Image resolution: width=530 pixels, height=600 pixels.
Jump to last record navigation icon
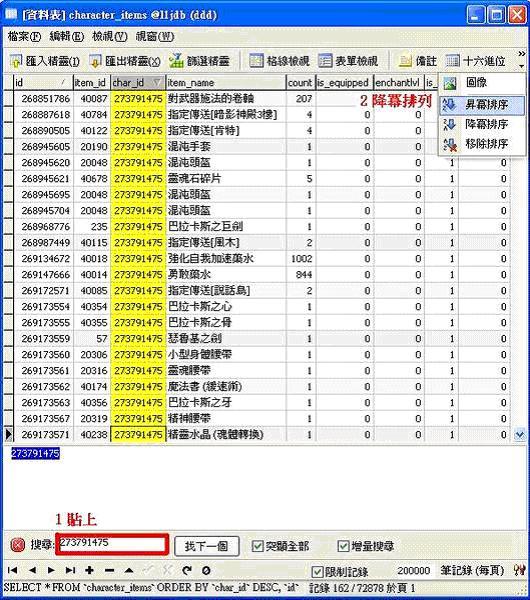pos(70,570)
